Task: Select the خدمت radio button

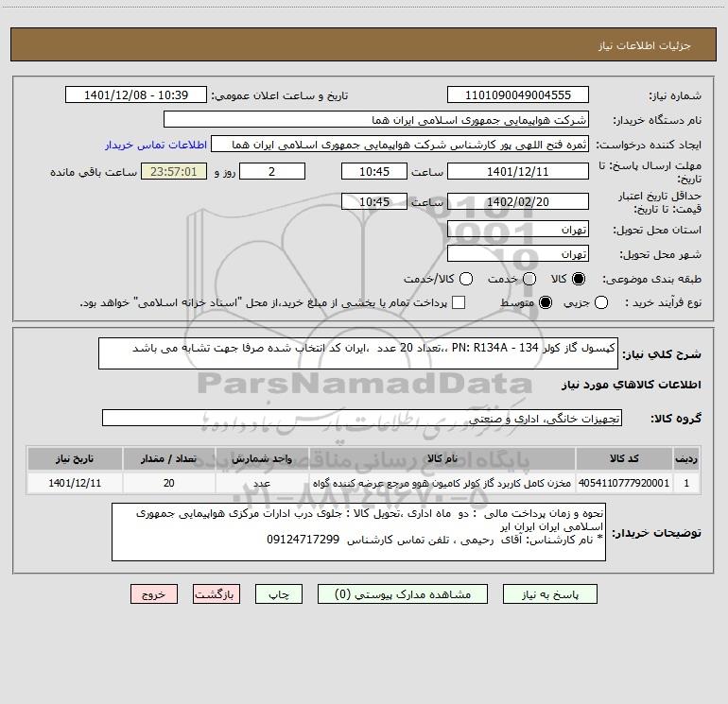Action: tap(529, 279)
